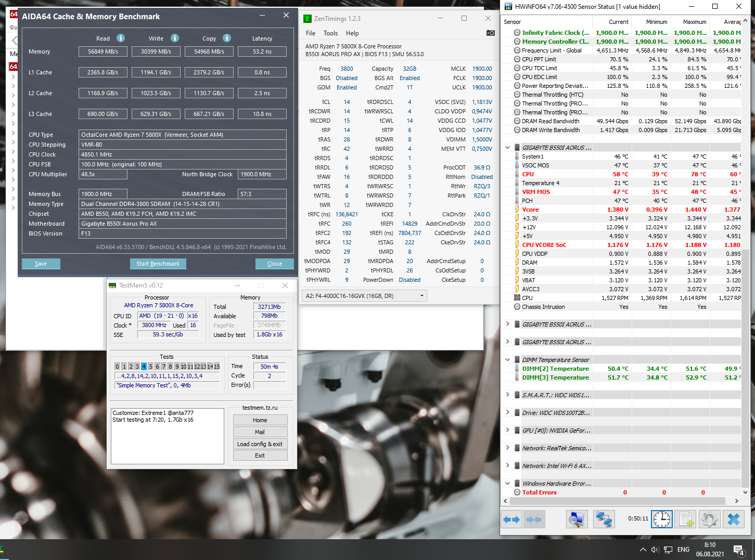Take a screenshot with the ZenTimings camera icon
Screen dimensions: 755x560
click(x=490, y=33)
